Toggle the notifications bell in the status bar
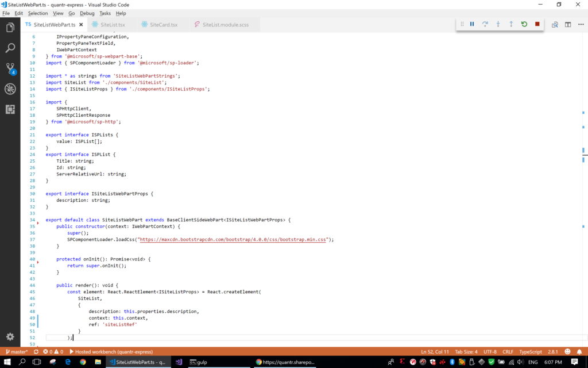This screenshot has height=368, width=588. (x=579, y=351)
